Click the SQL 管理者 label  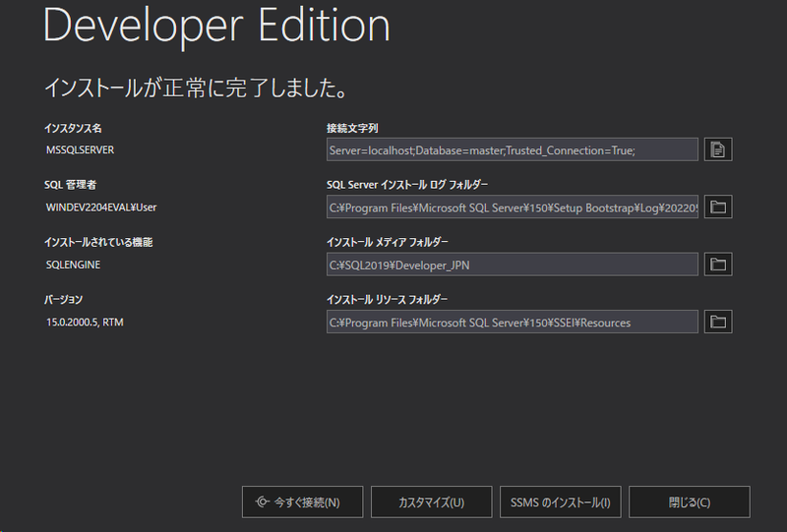pos(70,185)
